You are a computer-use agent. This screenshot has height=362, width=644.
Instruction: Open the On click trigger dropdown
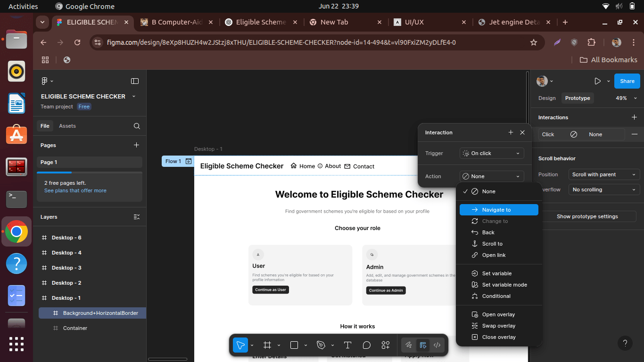[x=492, y=153]
